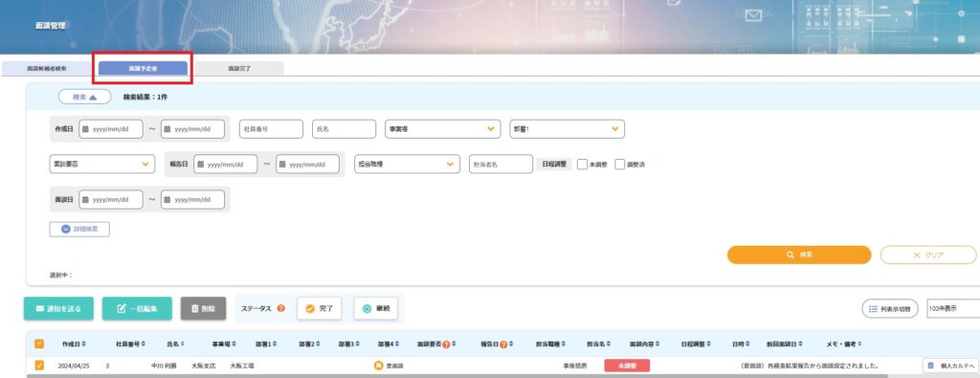This screenshot has width=980, height=378.
Task: Sort by 社員番号 column arrows
Action: coord(144,345)
